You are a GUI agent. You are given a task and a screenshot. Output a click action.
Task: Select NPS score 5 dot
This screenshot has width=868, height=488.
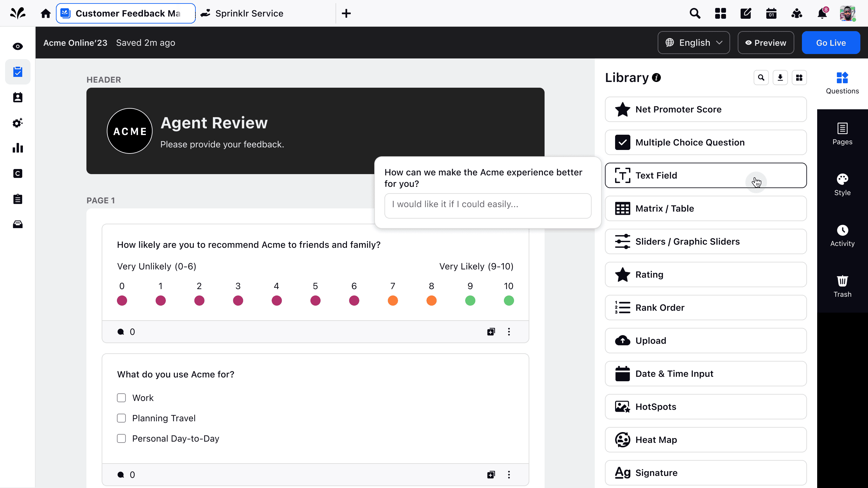(x=315, y=300)
